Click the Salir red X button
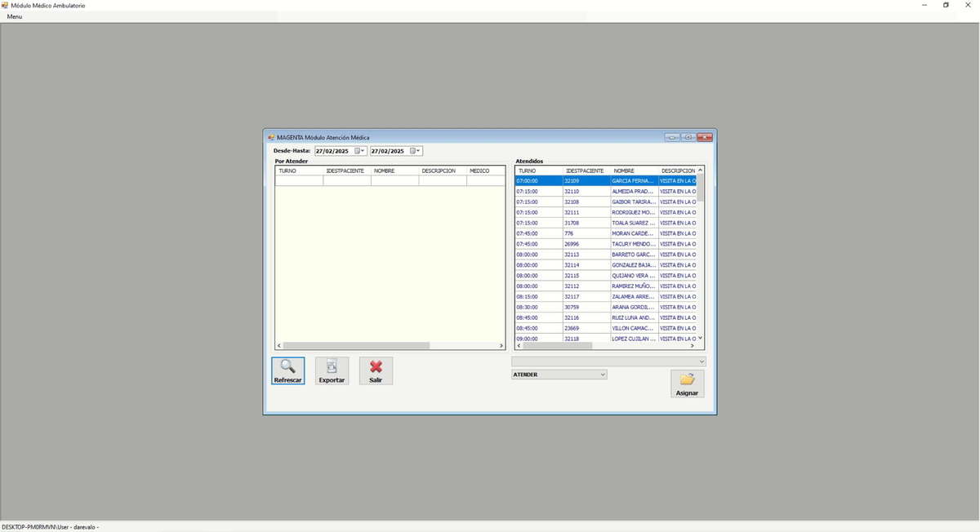 click(376, 370)
